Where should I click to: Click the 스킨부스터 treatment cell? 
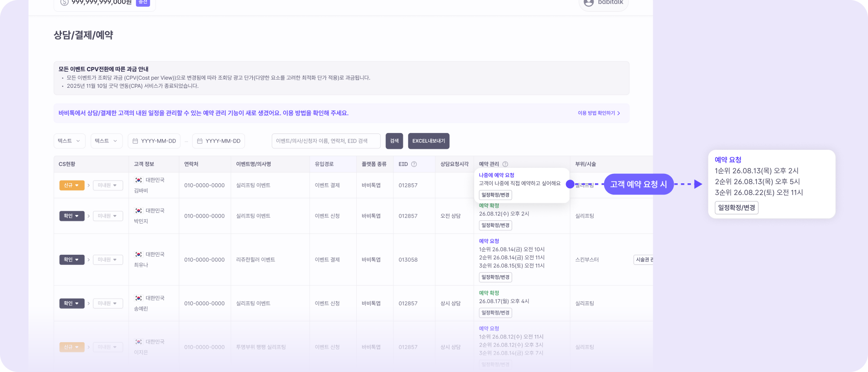click(x=587, y=260)
